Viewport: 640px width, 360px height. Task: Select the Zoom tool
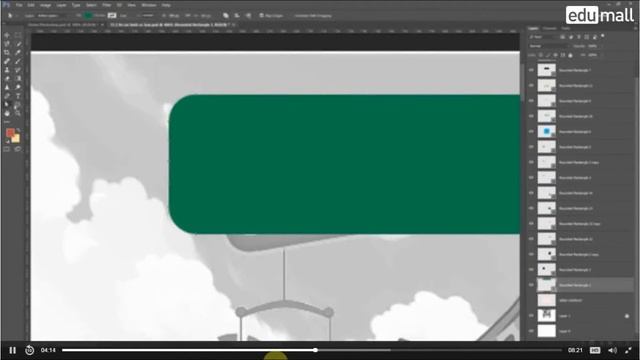click(18, 113)
